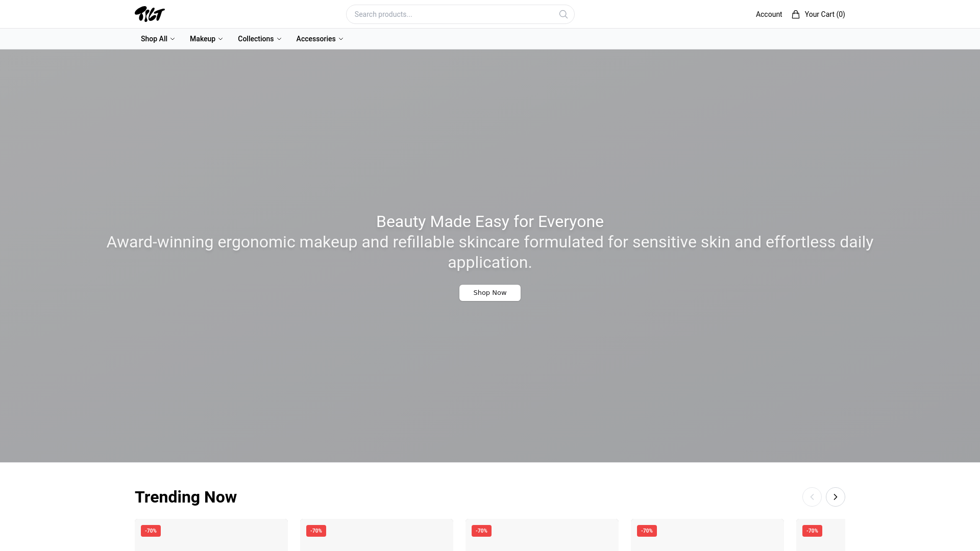Click the shopping bag cart icon

796,14
